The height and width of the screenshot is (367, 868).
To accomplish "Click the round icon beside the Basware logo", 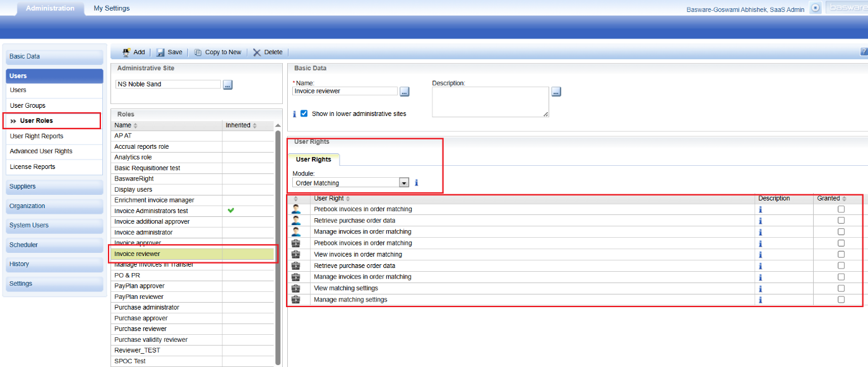I will tap(816, 8).
